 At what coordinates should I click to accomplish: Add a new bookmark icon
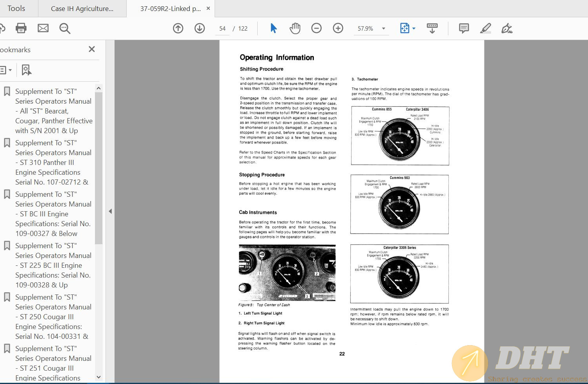click(x=26, y=70)
